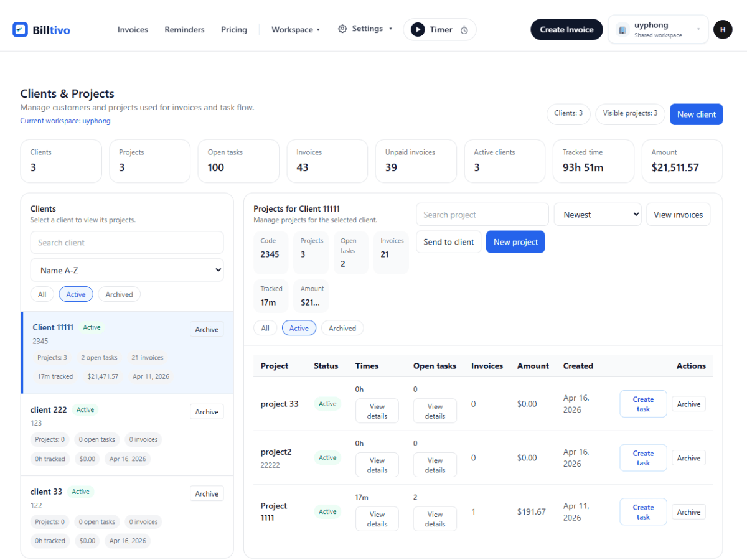Select client 222 in list
747x560 pixels.
[x=127, y=435]
